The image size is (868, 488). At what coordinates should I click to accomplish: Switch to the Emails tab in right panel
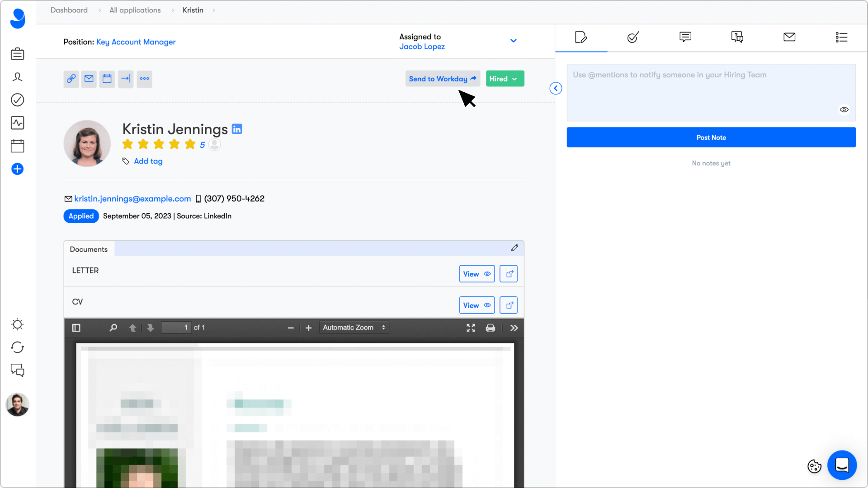tap(789, 38)
